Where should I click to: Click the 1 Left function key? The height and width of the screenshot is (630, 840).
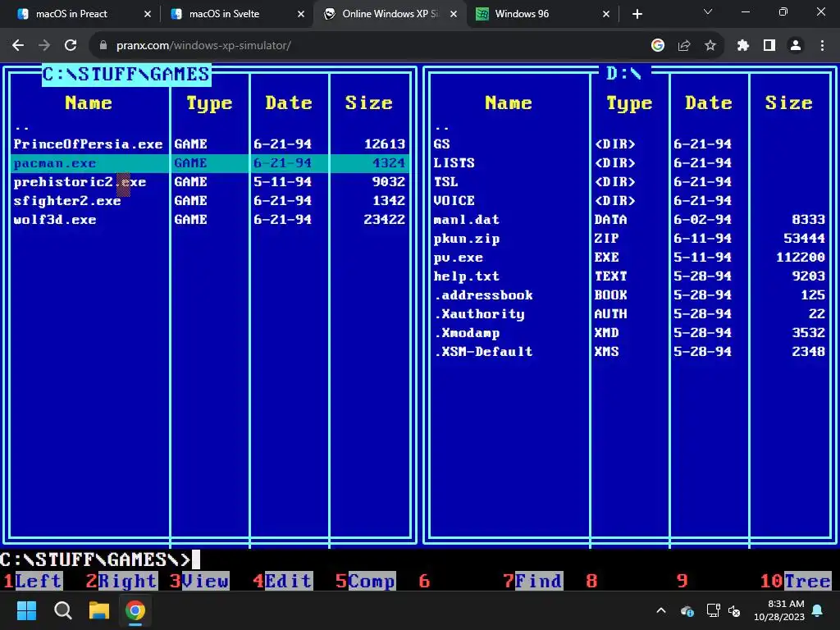(33, 581)
